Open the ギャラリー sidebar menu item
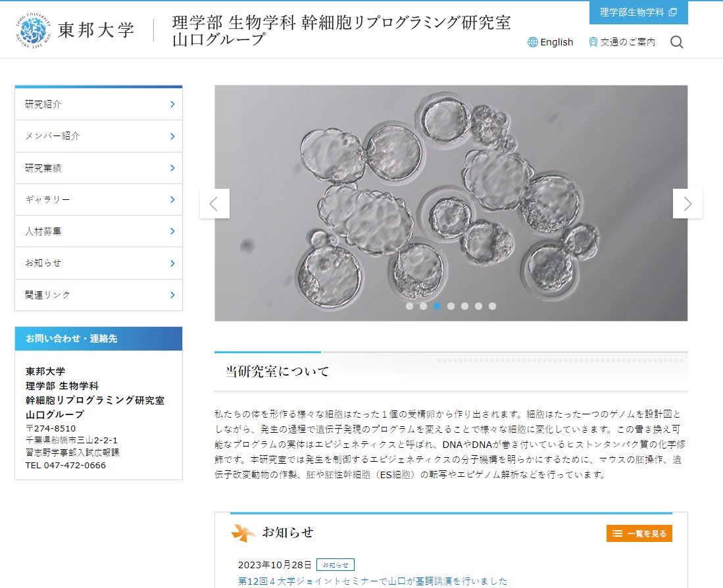The image size is (723, 588). [99, 199]
